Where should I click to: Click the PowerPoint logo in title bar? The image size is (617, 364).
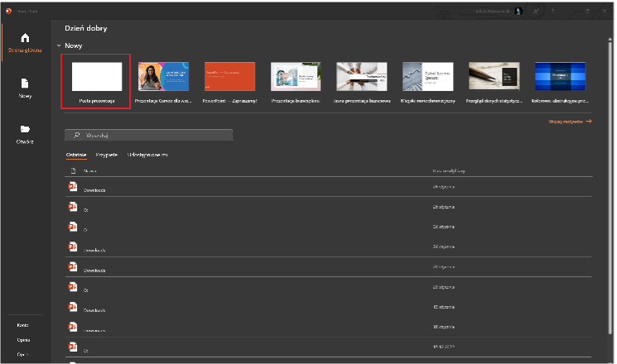[7, 11]
